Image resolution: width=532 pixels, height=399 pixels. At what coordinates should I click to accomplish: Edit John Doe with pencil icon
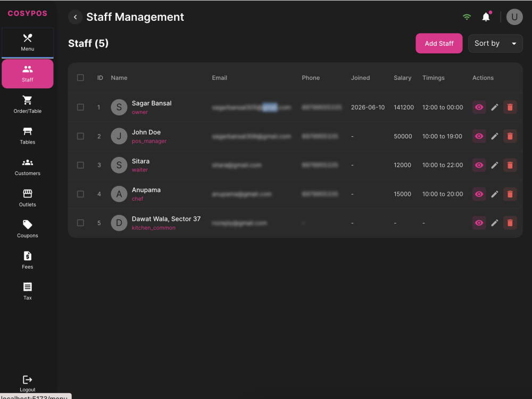[x=495, y=136]
